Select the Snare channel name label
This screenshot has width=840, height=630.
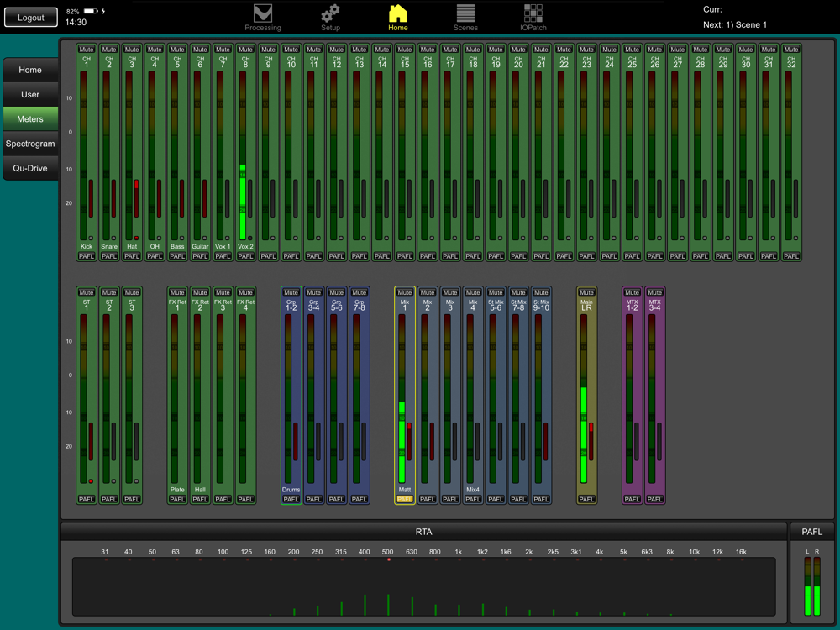(x=109, y=246)
